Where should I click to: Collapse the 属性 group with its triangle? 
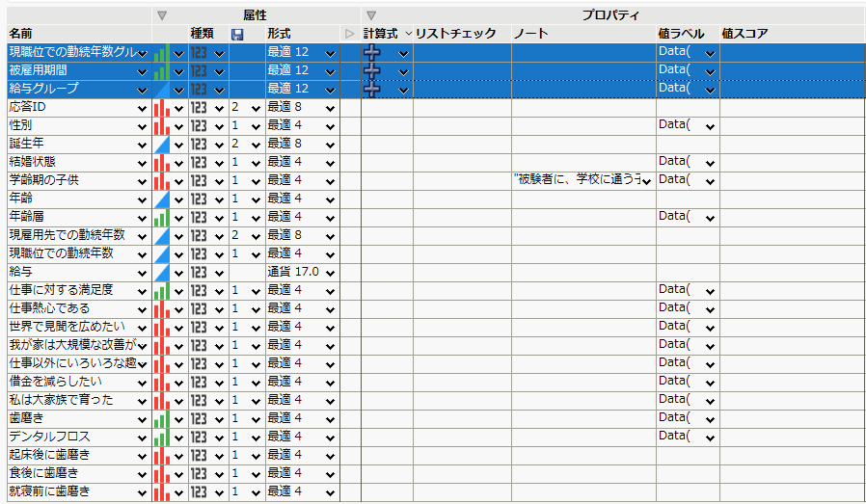pyautogui.click(x=162, y=15)
